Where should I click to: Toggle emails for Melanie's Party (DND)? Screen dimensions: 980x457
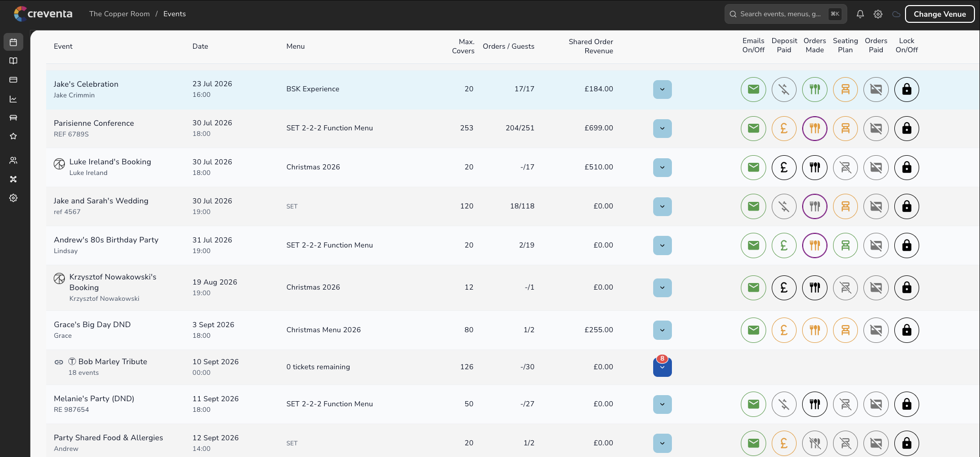753,404
